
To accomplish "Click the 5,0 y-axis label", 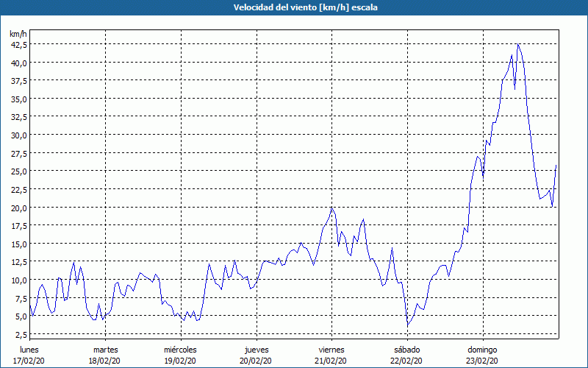I will (21, 316).
